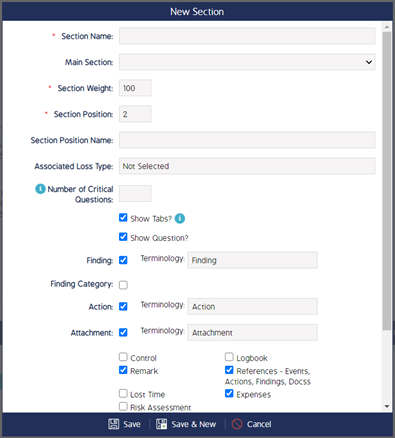Click the Save & New icon
This screenshot has width=395, height=438.
click(162, 424)
